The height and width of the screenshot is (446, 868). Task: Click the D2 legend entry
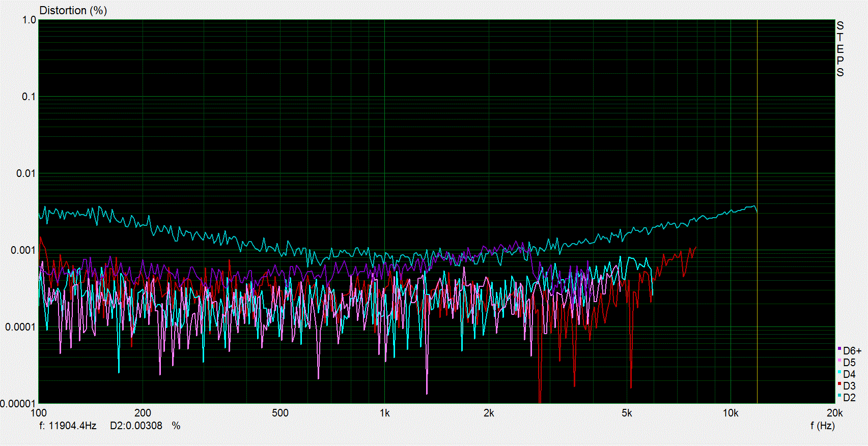pos(847,398)
